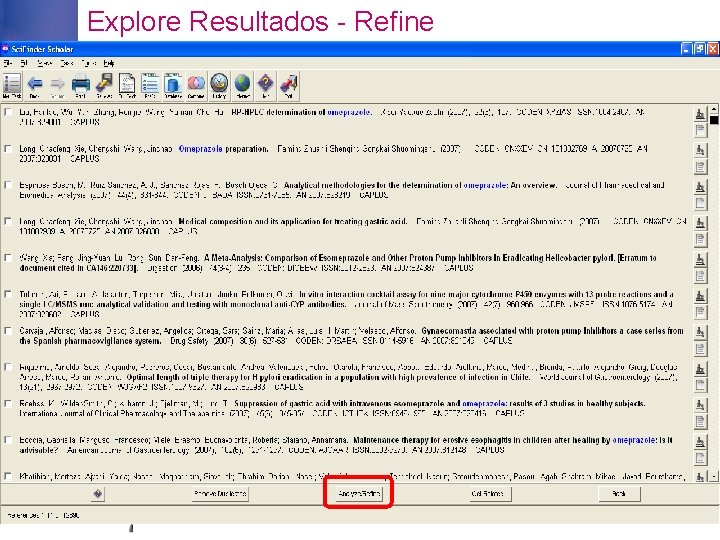
Task: Click microscope icon for intravenous esomeprazole reference
Action: point(700,405)
